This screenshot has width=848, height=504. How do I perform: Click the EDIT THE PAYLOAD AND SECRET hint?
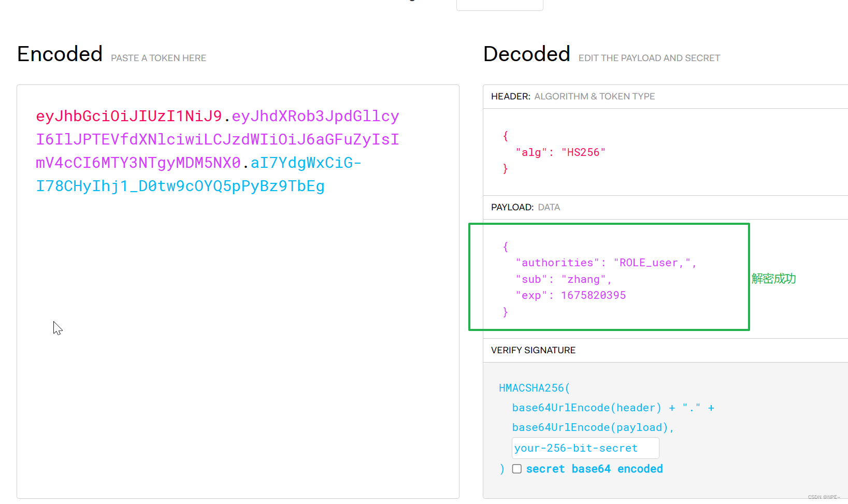click(649, 58)
